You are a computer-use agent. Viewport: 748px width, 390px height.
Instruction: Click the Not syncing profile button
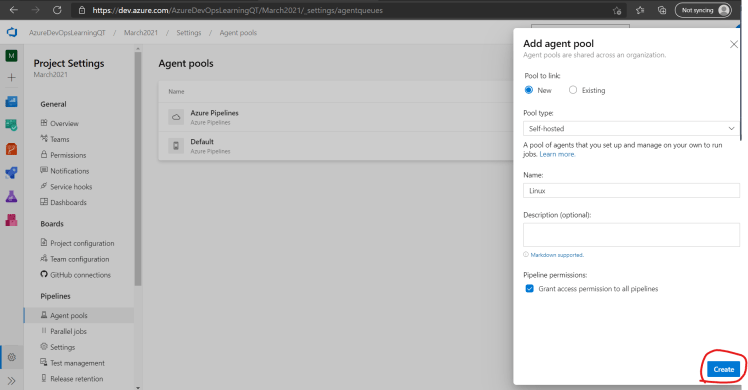[703, 10]
